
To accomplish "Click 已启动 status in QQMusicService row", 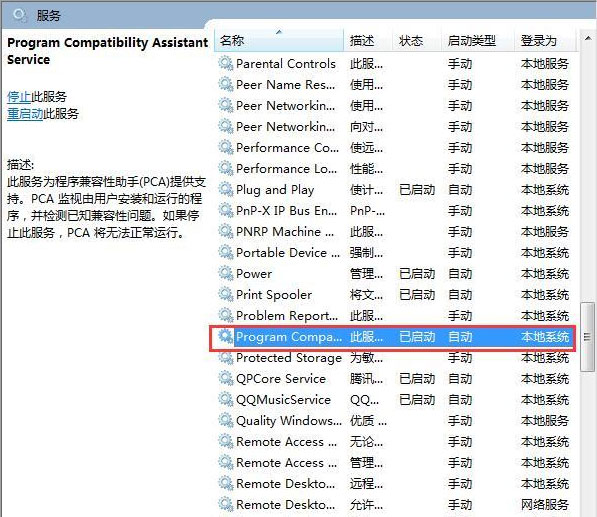I will [417, 400].
